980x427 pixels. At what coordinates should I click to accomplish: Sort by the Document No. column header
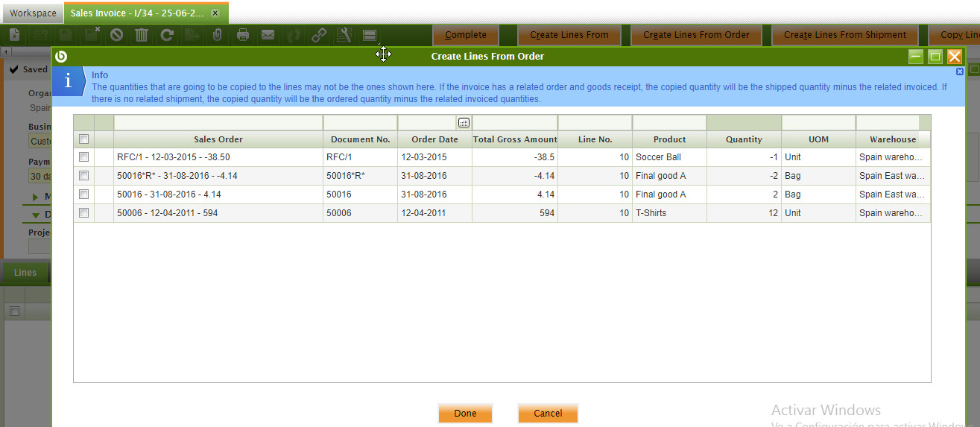point(361,139)
